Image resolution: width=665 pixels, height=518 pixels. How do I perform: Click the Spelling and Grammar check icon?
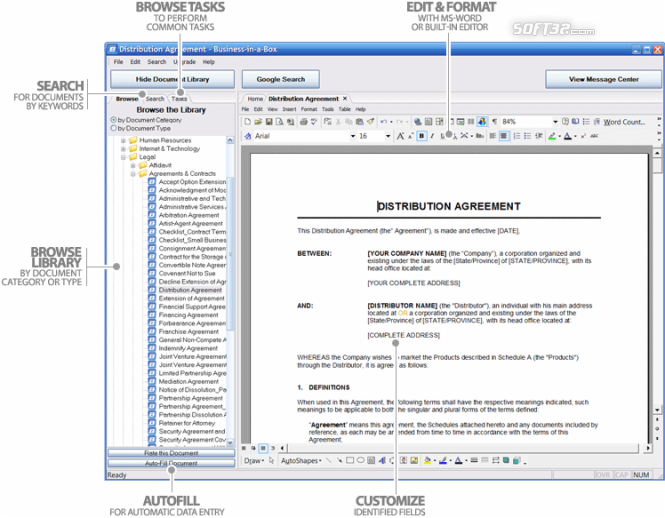pos(314,122)
